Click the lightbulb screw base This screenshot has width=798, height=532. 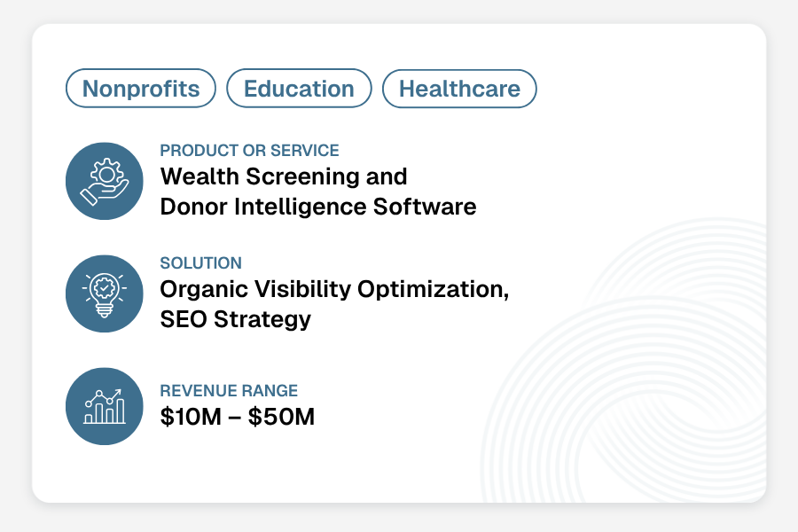click(x=105, y=311)
